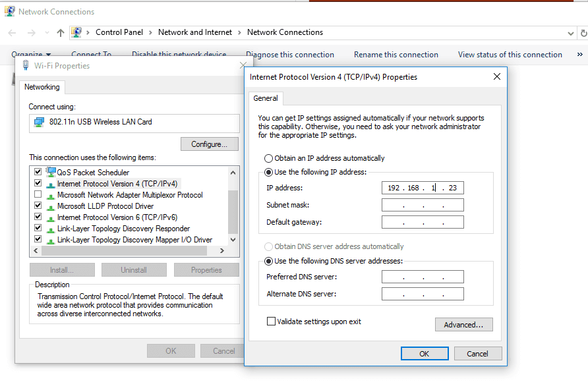Viewport: 588px width, 392px height.
Task: Enable Microsoft Network Adapter Multiplexor Protocol
Action: point(38,194)
